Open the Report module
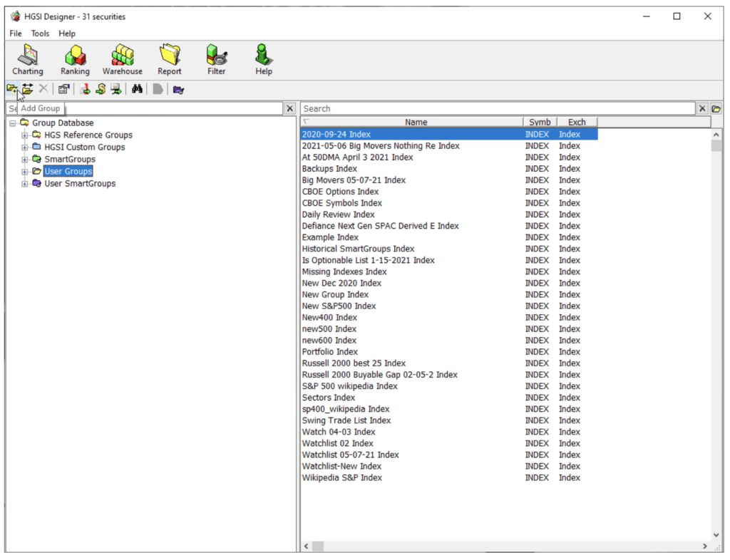This screenshot has height=560, width=730. tap(170, 59)
